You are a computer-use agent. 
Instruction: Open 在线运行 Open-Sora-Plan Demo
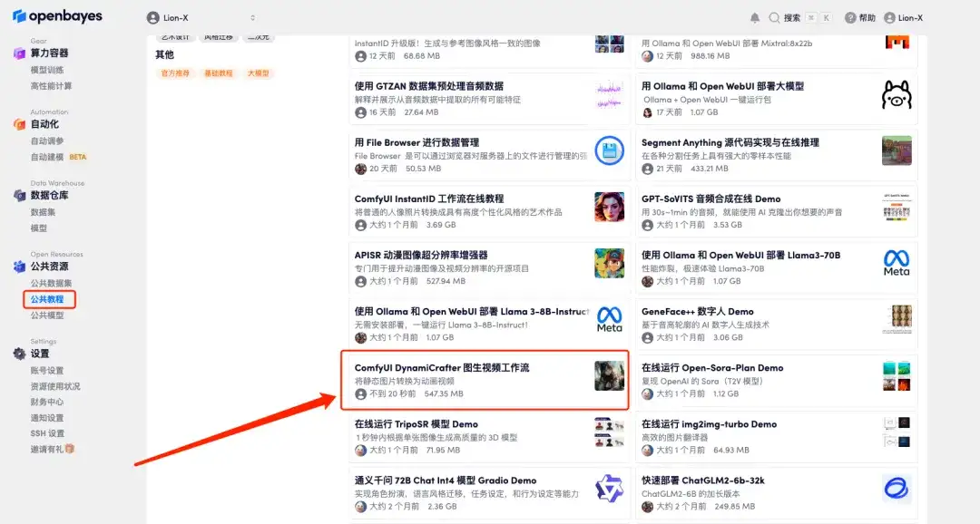click(x=712, y=368)
